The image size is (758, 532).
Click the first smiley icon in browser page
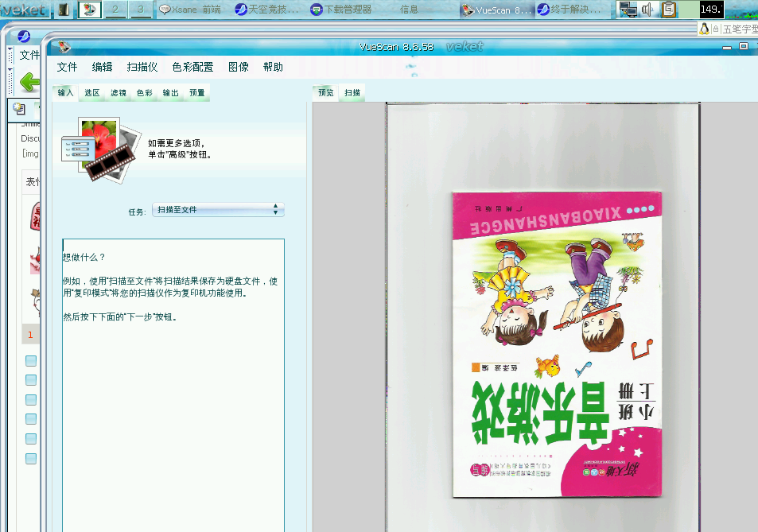(x=35, y=216)
